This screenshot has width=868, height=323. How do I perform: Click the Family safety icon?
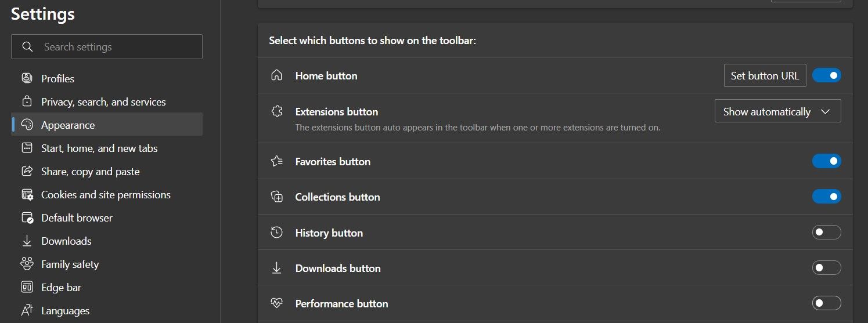coord(27,264)
